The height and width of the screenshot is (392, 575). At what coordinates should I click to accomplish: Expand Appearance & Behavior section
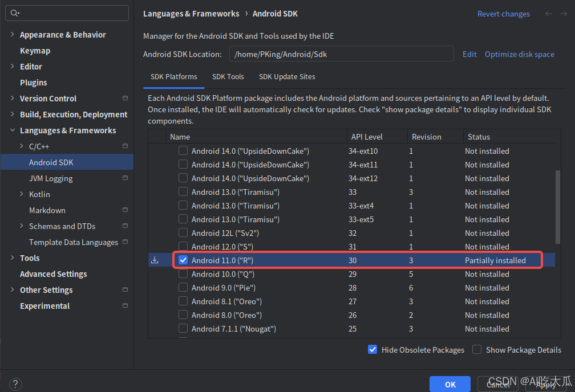13,34
